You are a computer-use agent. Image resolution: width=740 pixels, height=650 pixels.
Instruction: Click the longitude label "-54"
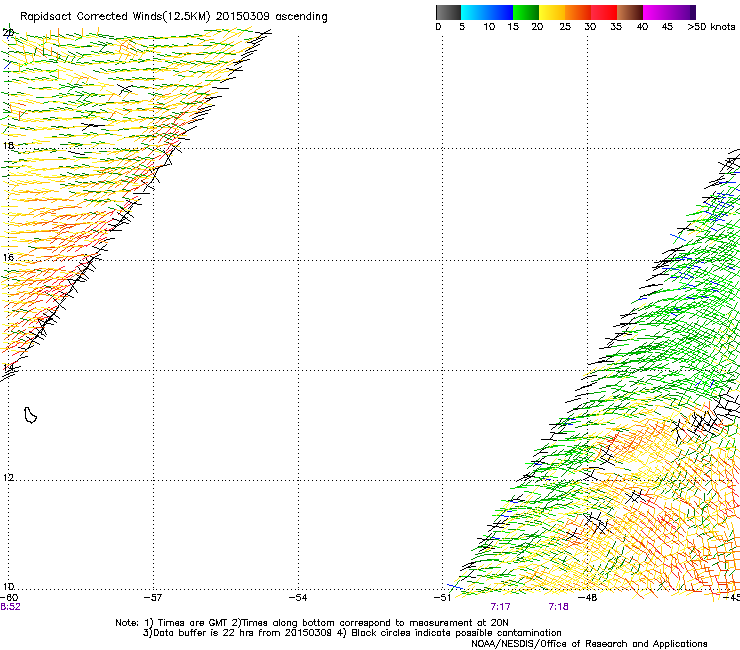(298, 598)
